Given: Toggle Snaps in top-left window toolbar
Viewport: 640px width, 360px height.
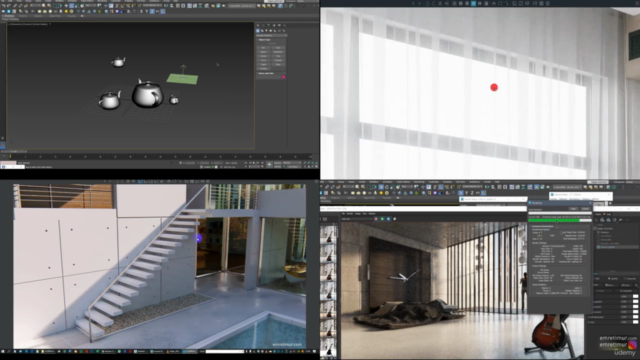Looking at the screenshot, I should point(117,5).
